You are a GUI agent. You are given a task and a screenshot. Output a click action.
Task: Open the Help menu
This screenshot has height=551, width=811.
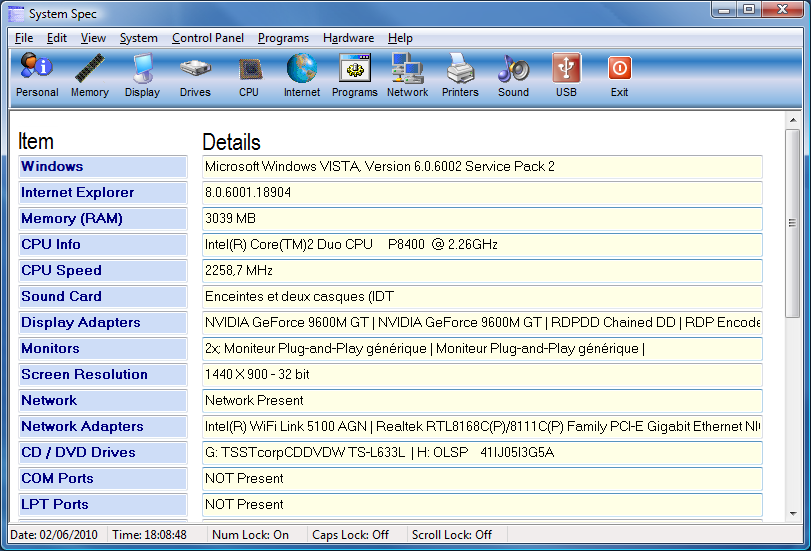point(400,38)
